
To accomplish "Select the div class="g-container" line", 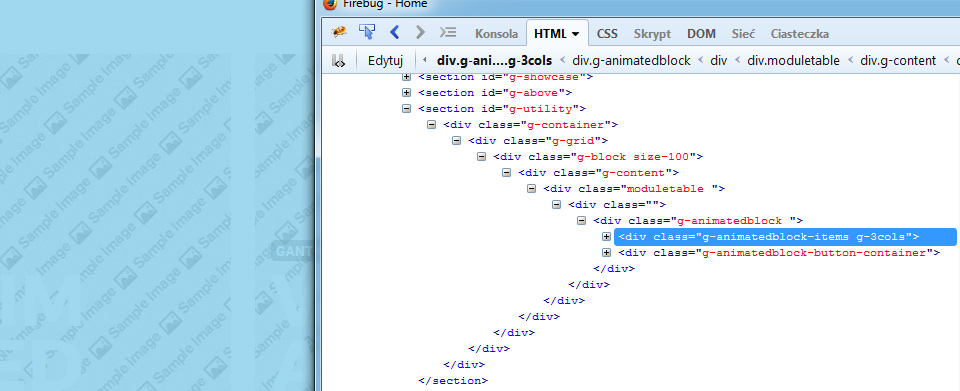I will pyautogui.click(x=530, y=125).
